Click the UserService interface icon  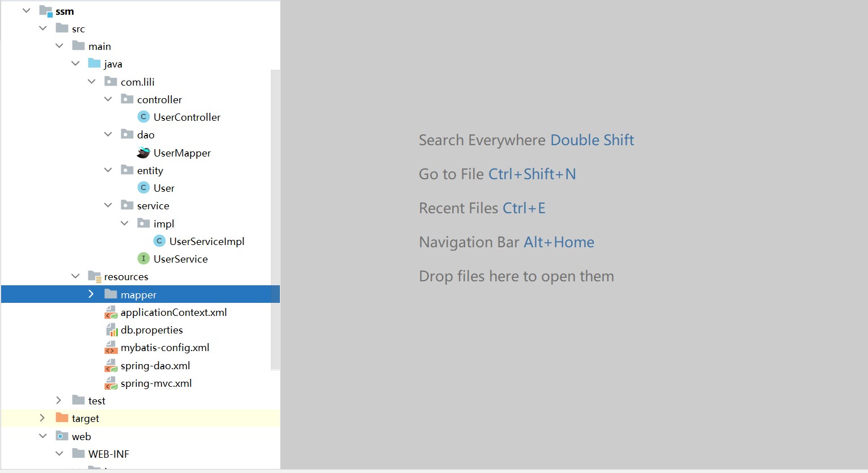pyautogui.click(x=144, y=259)
